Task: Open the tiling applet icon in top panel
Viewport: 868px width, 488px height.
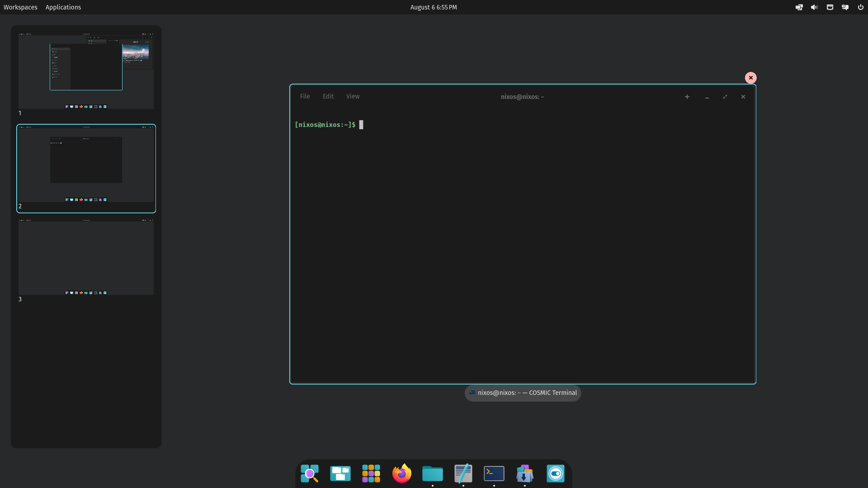Action: coord(799,7)
